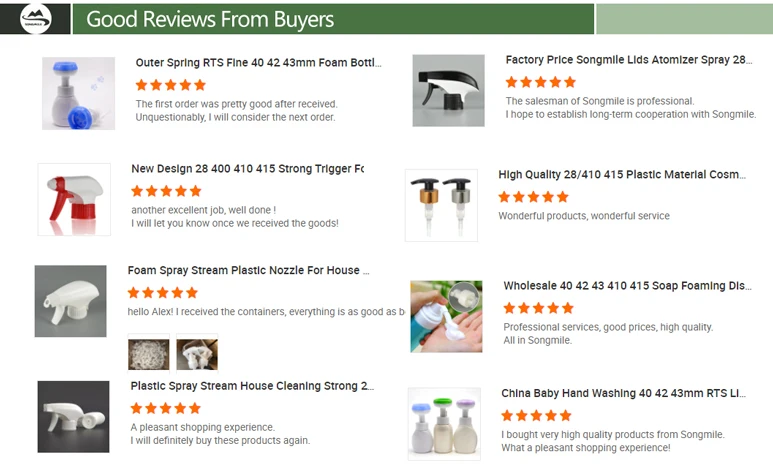Open the blue foam bottle product image

click(x=78, y=93)
